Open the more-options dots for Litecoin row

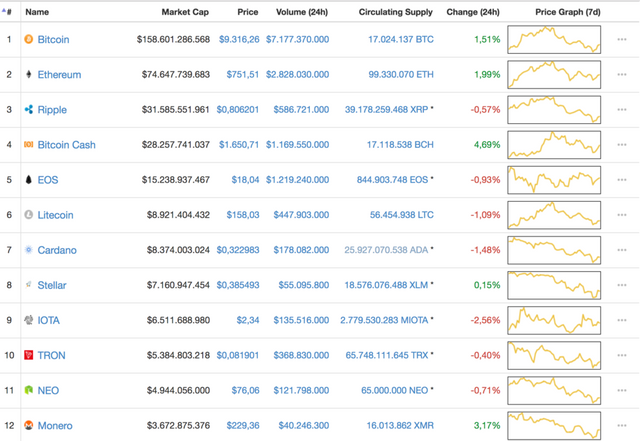[622, 215]
